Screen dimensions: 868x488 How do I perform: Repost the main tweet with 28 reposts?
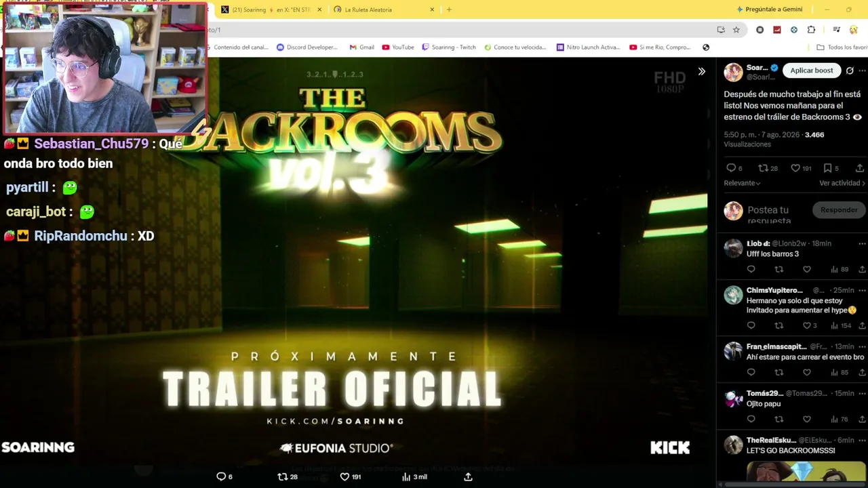tap(763, 168)
